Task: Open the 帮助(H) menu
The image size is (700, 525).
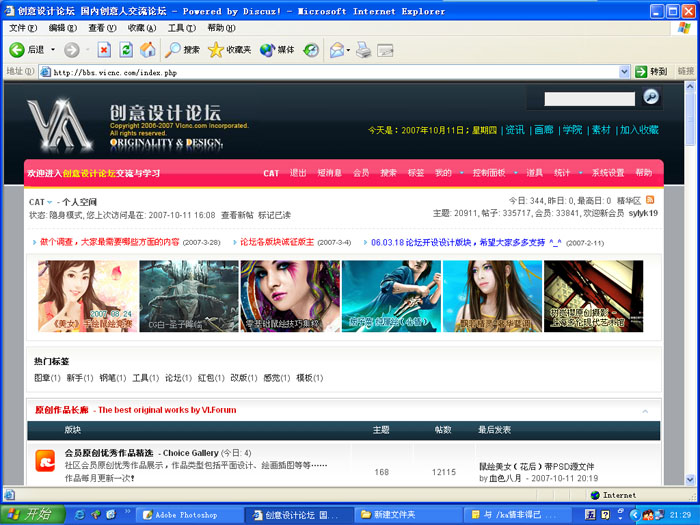Action: 221,28
